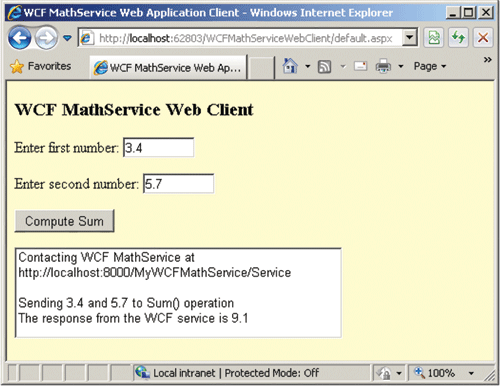The height and width of the screenshot is (386, 500).
Task: Open the Favorites star button
Action: pyautogui.click(x=40, y=66)
